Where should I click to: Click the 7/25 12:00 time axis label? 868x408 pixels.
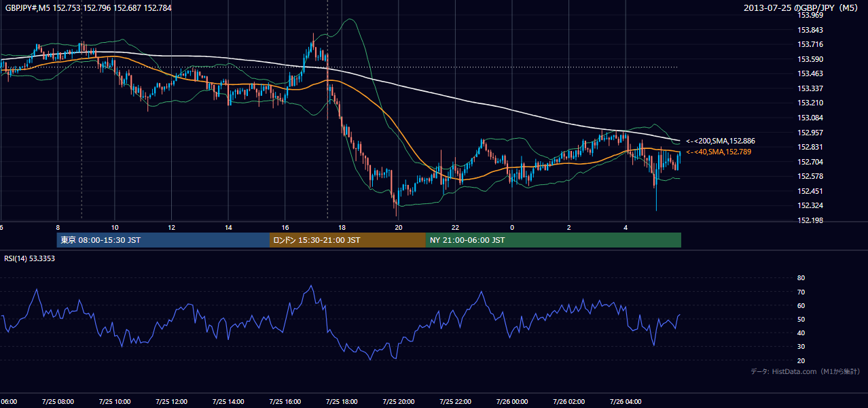tap(171, 401)
